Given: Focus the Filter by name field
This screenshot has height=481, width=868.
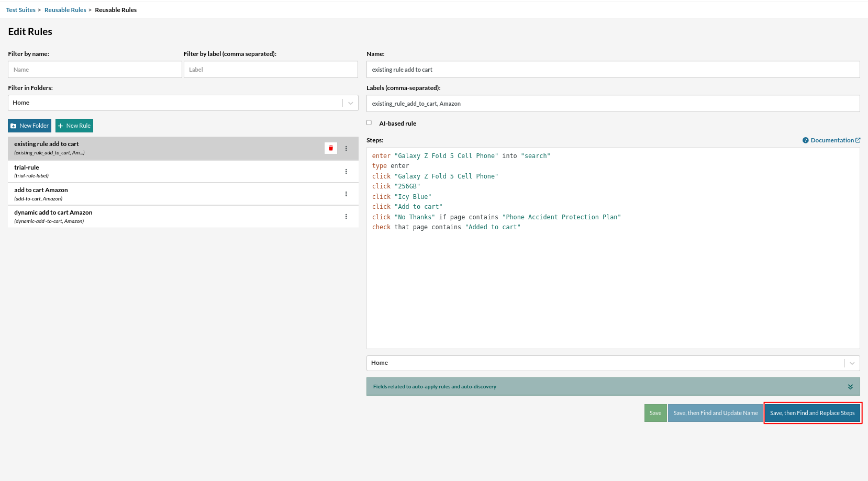Looking at the screenshot, I should click(x=95, y=70).
